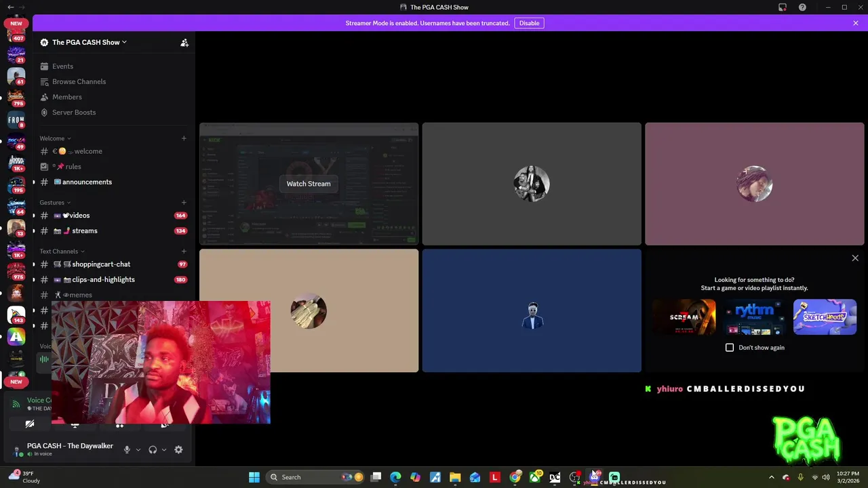This screenshot has width=868, height=488.
Task: Jump to NEW mentions at sidebar bottom
Action: point(16,382)
